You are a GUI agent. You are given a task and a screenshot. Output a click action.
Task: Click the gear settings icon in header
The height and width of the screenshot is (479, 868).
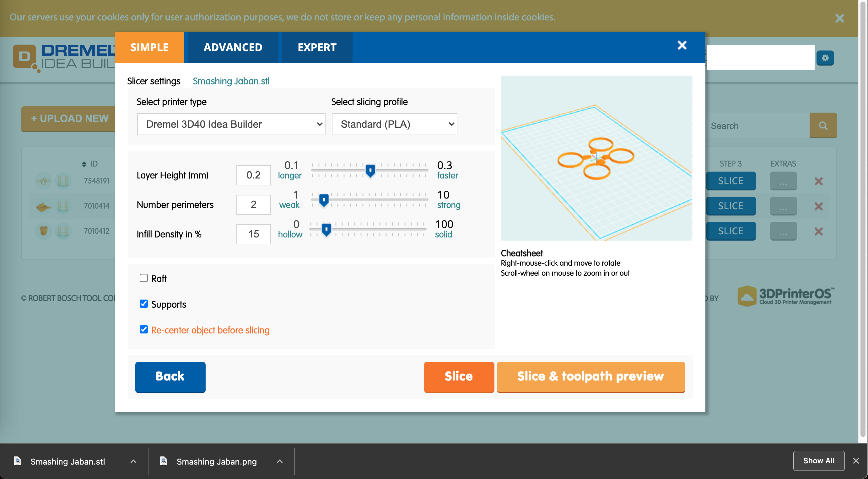pos(825,58)
